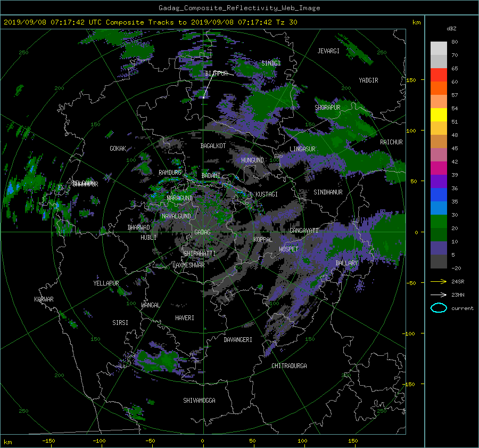The width and height of the screenshot is (479, 448).
Task: Click the SHIRAHATTI city label
Action: tap(200, 253)
